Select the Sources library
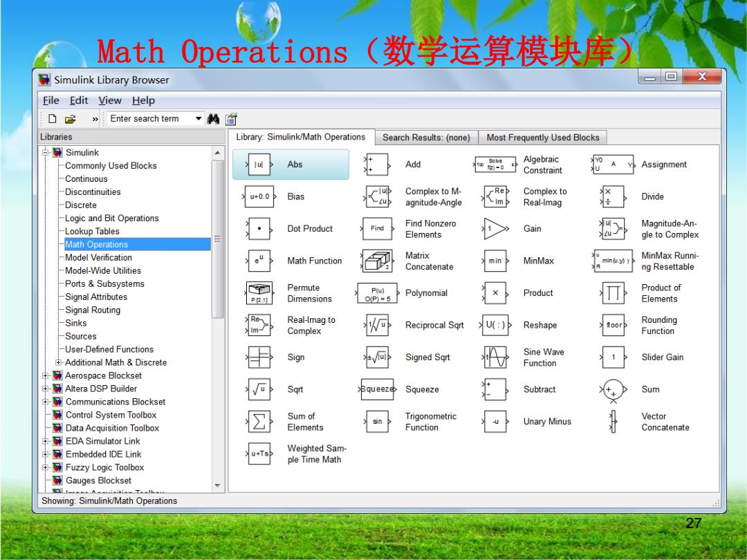Image resolution: width=747 pixels, height=560 pixels. click(80, 336)
